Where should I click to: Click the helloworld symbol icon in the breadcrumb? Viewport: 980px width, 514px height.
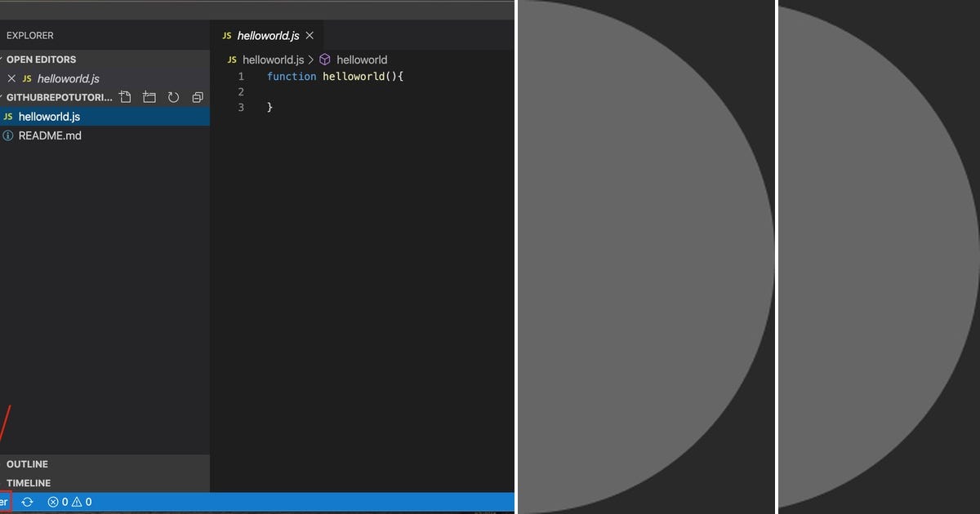click(x=324, y=60)
